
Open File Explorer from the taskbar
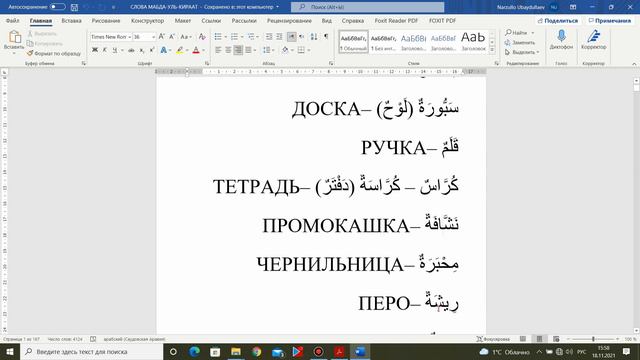pos(236,351)
